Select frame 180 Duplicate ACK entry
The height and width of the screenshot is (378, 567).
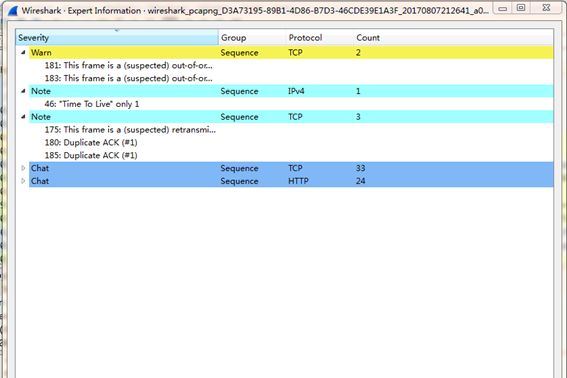[91, 143]
